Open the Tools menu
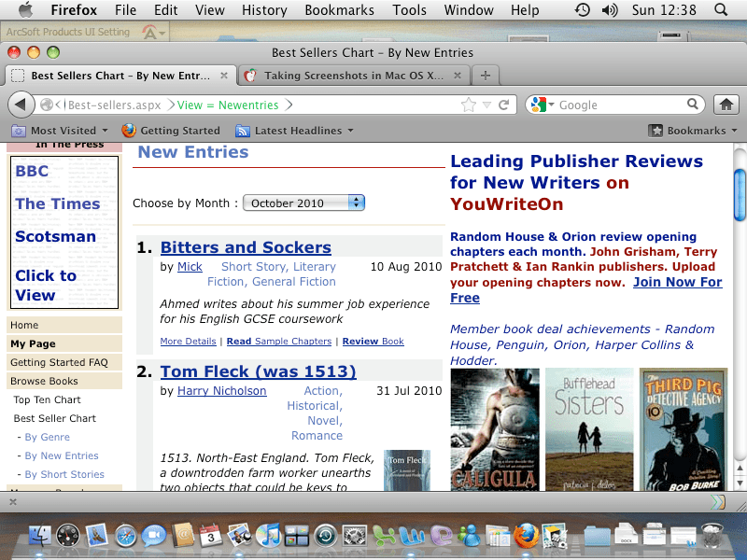The width and height of the screenshot is (747, 560). 409,10
